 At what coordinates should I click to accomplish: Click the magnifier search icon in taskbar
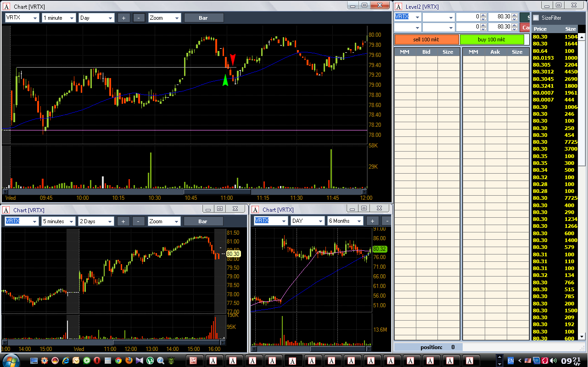click(161, 361)
